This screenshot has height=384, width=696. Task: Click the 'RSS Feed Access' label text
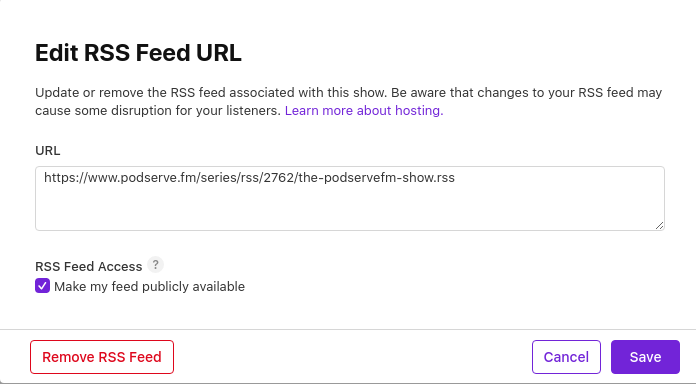tap(89, 266)
